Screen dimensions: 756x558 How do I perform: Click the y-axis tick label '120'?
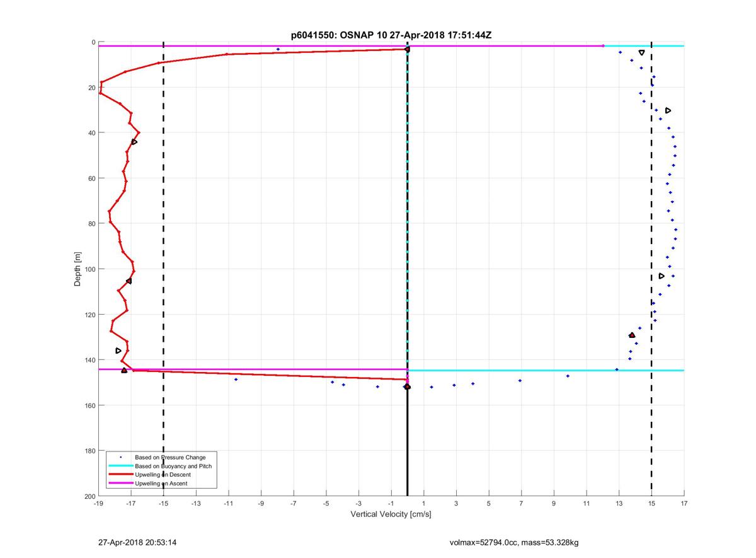(x=90, y=315)
